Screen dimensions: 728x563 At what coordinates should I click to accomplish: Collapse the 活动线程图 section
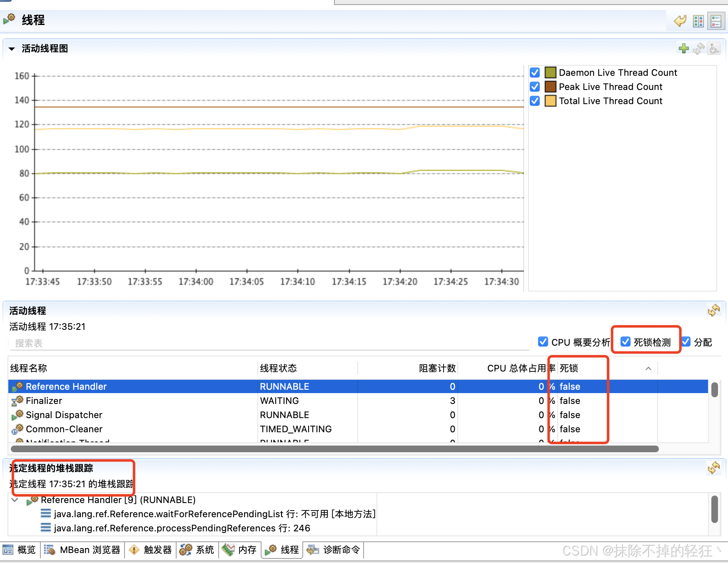[x=11, y=48]
